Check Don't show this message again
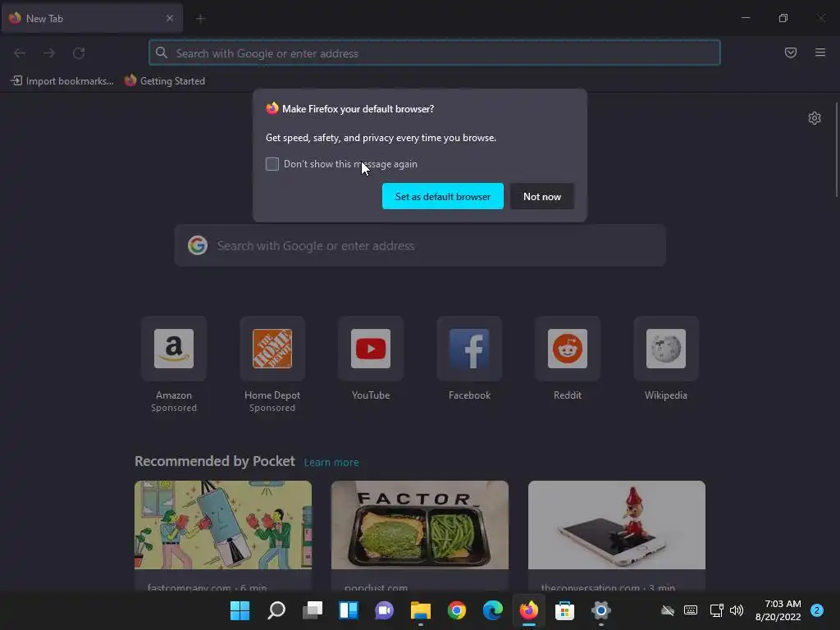 click(272, 164)
